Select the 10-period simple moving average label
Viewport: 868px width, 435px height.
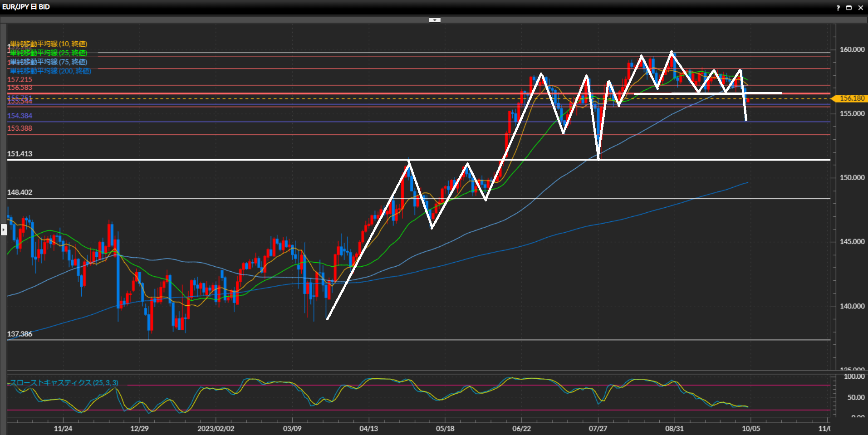(49, 44)
